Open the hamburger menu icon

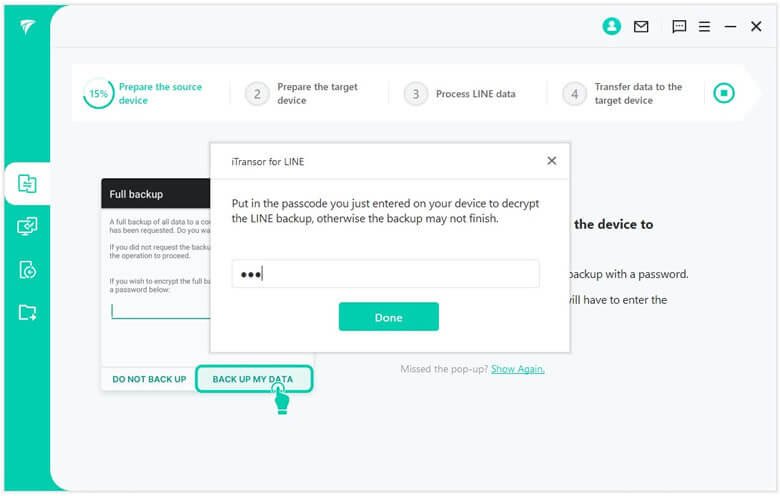coord(704,26)
